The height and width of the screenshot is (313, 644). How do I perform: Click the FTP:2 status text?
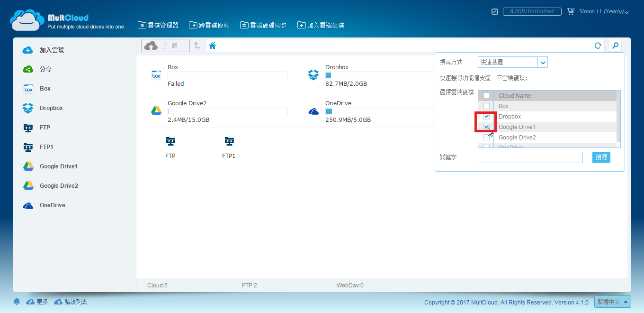point(250,285)
